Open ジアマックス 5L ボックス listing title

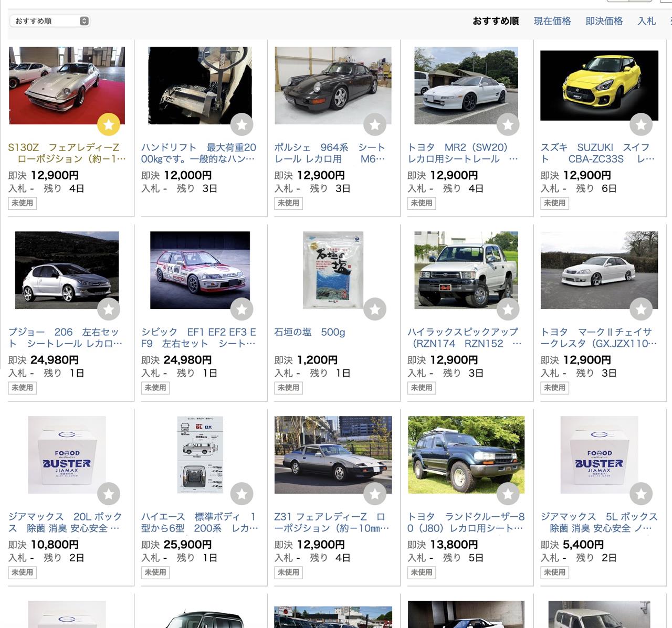click(x=599, y=523)
